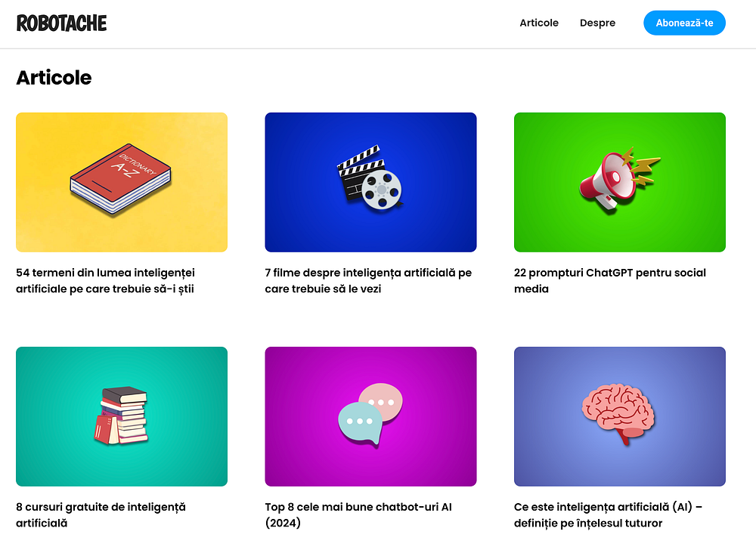Open '54 termeni din lumea inteligenței artificiale' link
756x559 pixels.
point(106,280)
